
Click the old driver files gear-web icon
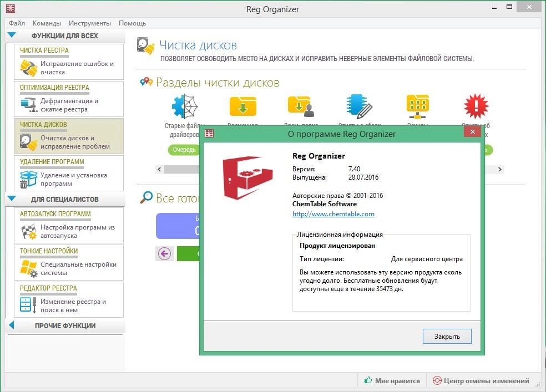[x=185, y=106]
